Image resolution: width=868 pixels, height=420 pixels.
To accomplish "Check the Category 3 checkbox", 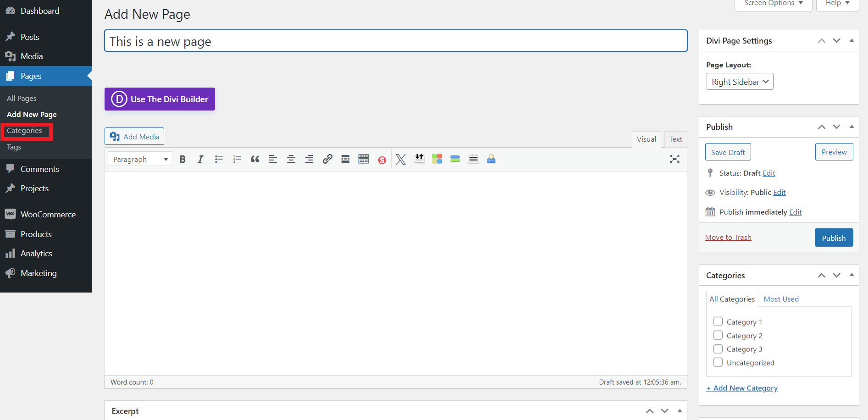I will point(718,348).
